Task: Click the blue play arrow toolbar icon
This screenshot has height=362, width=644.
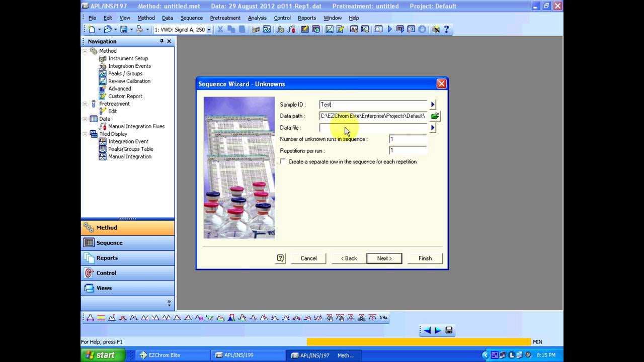Action: point(389,30)
